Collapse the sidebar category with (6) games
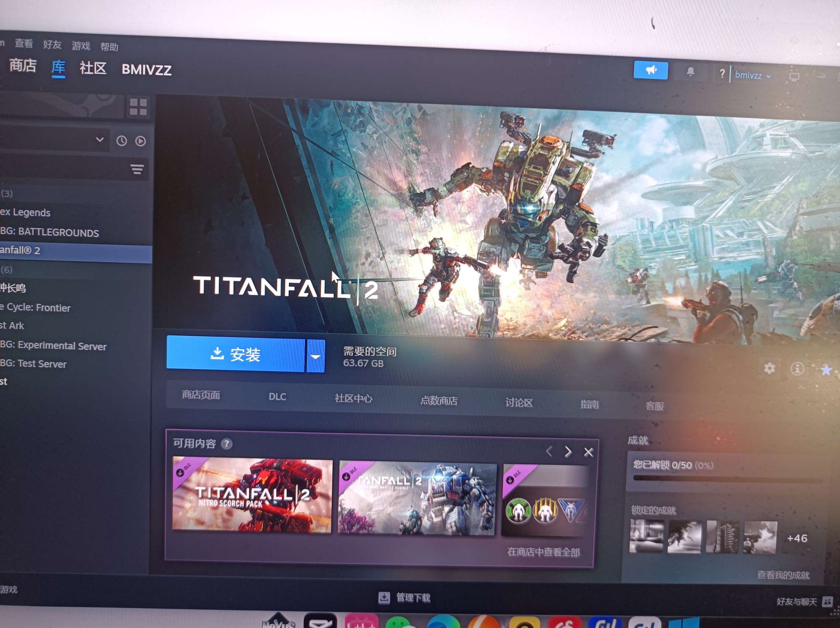 tap(7, 270)
